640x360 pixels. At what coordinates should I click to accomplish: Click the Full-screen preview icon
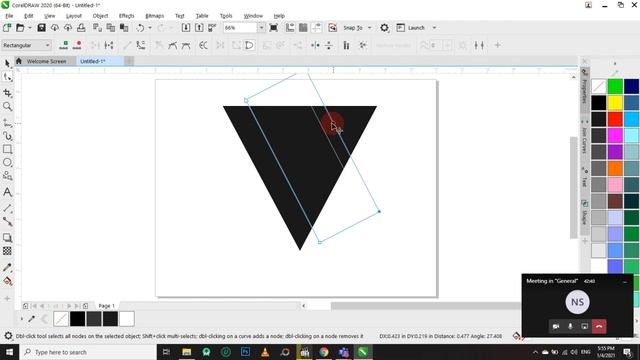click(274, 28)
